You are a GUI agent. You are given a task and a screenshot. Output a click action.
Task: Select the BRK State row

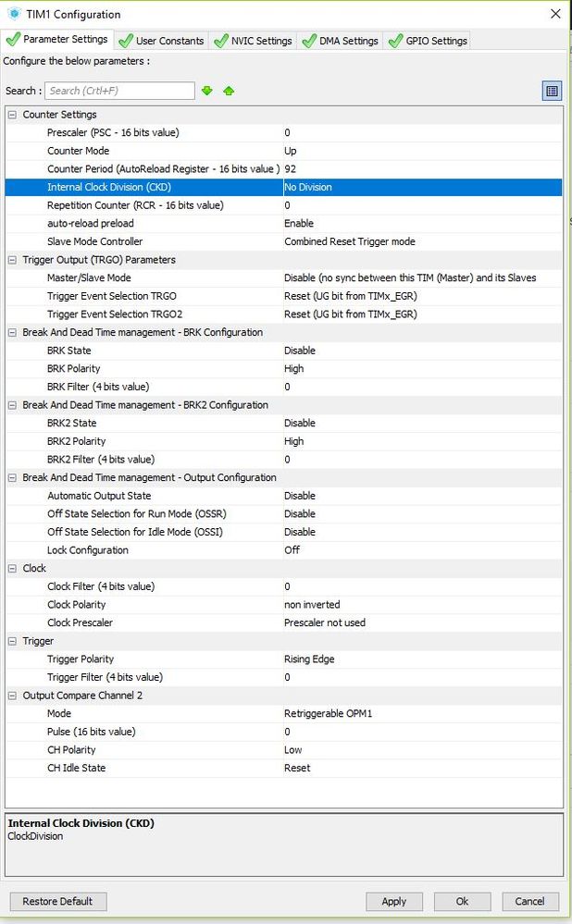(283, 351)
